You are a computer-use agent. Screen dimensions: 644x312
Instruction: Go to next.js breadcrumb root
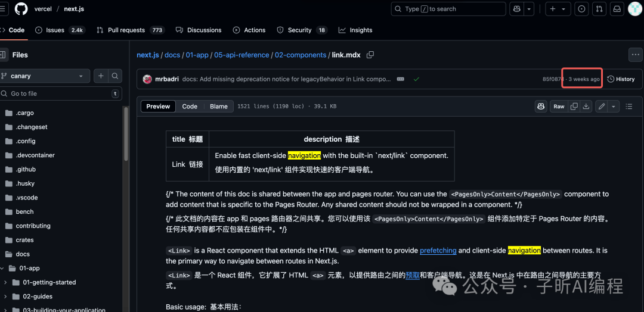tap(148, 55)
